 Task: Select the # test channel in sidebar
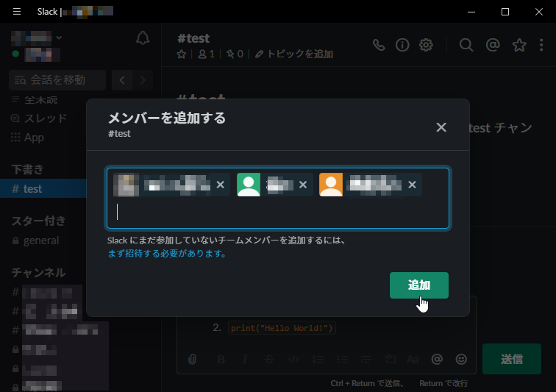click(43, 188)
